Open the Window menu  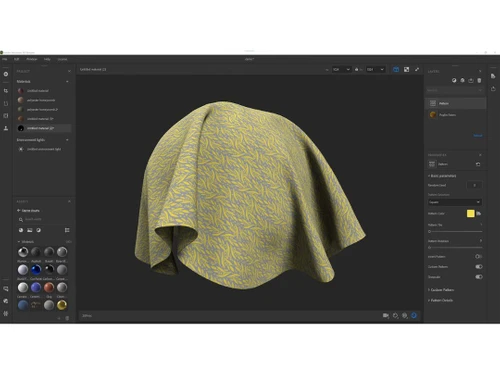(x=32, y=59)
